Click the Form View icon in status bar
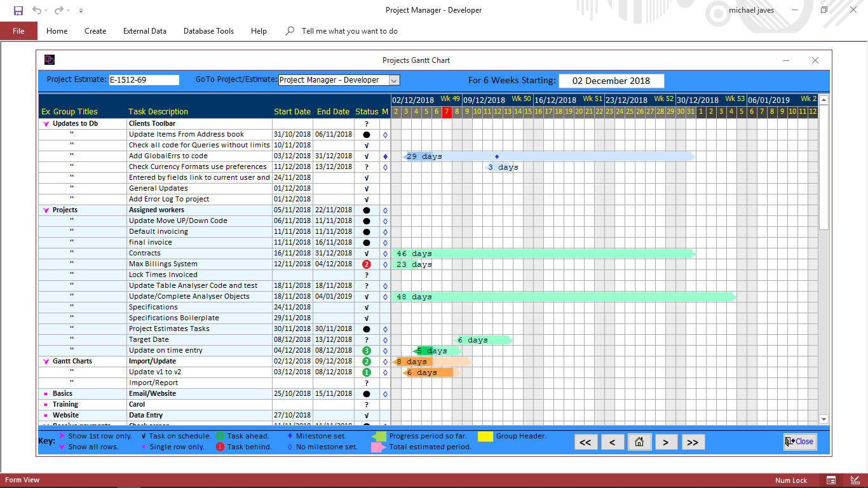The image size is (868, 488). pyautogui.click(x=831, y=480)
